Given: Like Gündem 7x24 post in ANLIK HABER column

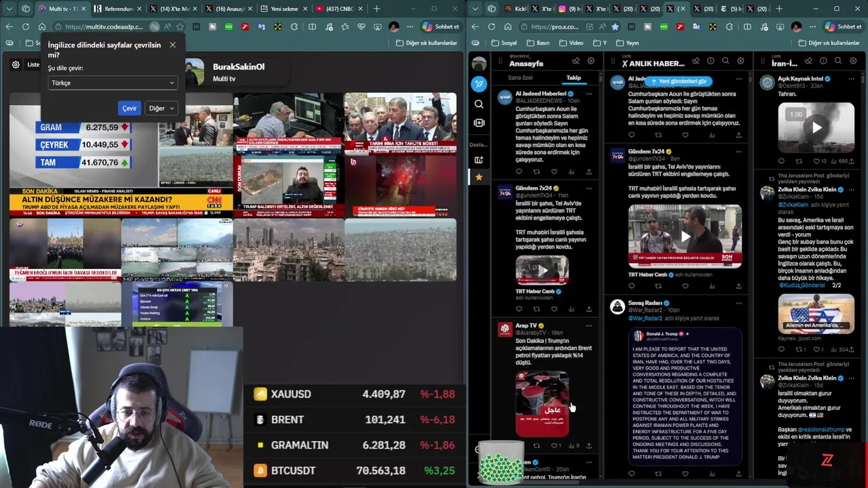Looking at the screenshot, I should click(x=685, y=286).
